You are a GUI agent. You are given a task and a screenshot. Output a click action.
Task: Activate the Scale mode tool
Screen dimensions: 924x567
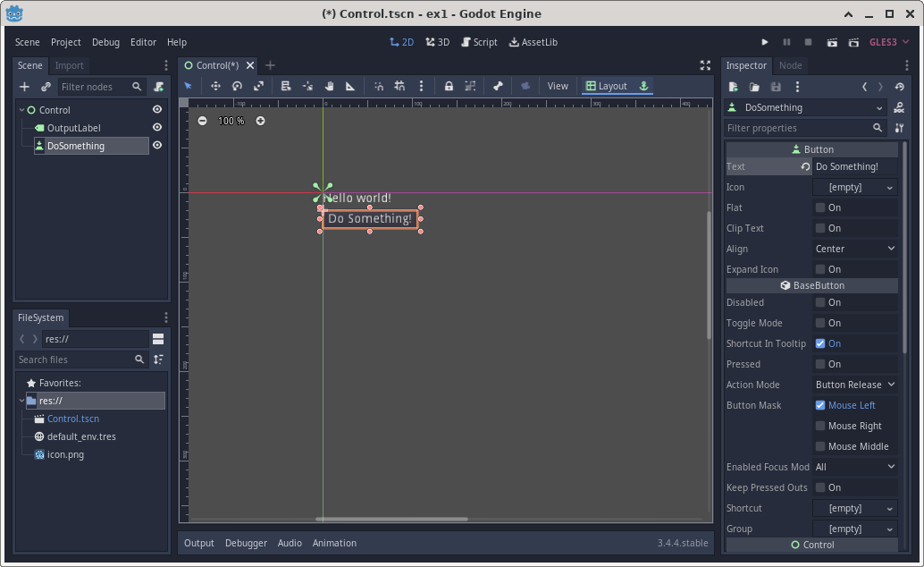(x=258, y=86)
